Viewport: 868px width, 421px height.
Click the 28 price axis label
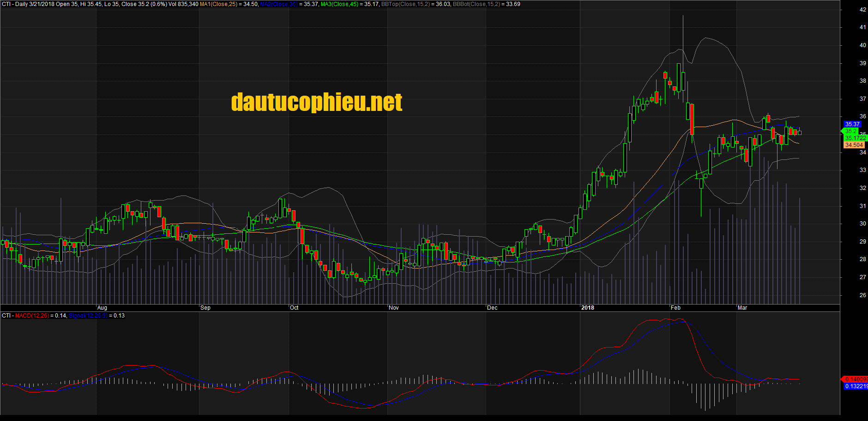(862, 259)
